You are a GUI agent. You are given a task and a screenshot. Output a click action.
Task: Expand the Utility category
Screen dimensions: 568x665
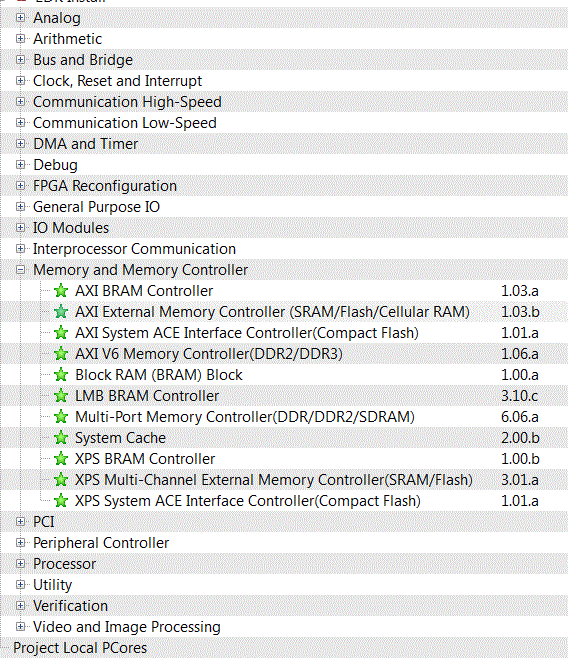click(20, 585)
